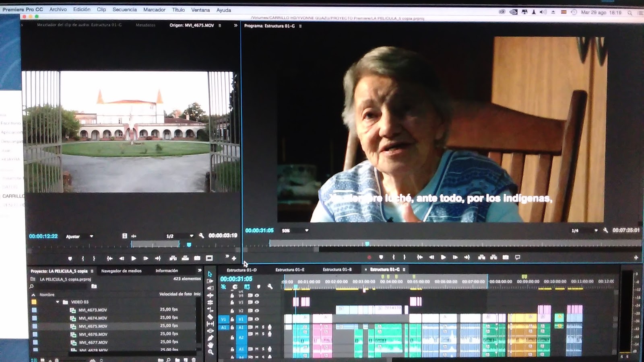Screen dimensions: 644x362
Task: Toggle timeline Snap magnet button
Action: pyautogui.click(x=235, y=287)
